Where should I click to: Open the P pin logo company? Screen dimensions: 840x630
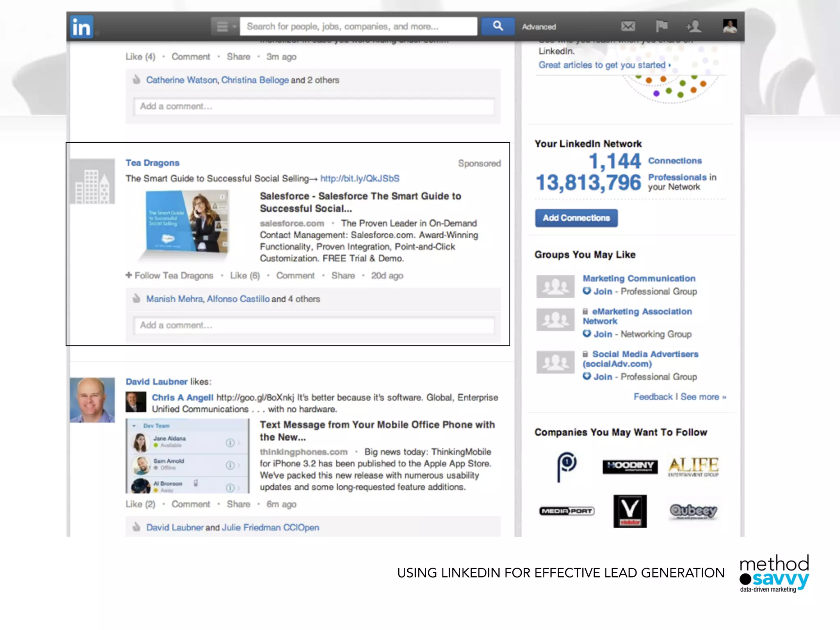pyautogui.click(x=567, y=467)
